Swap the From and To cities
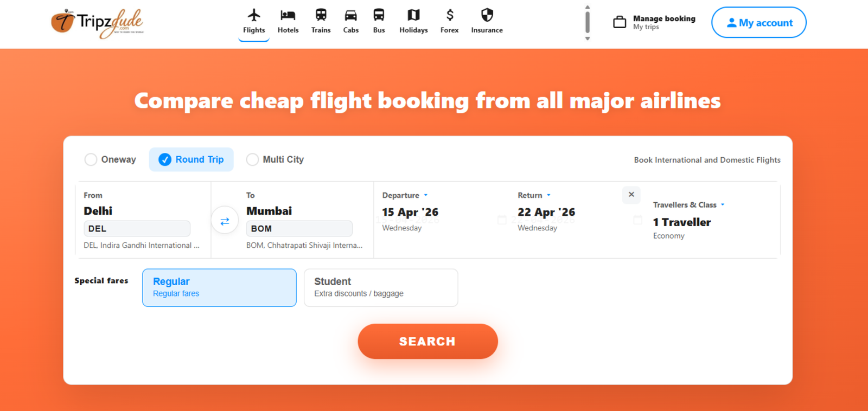The height and width of the screenshot is (411, 868). point(225,221)
